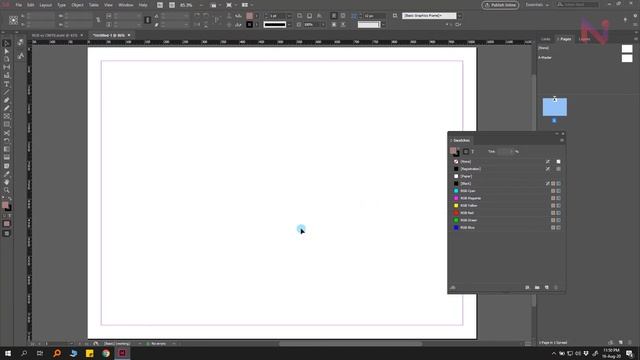The height and width of the screenshot is (360, 640).
Task: Switch to the Links panel tab
Action: coord(546,39)
